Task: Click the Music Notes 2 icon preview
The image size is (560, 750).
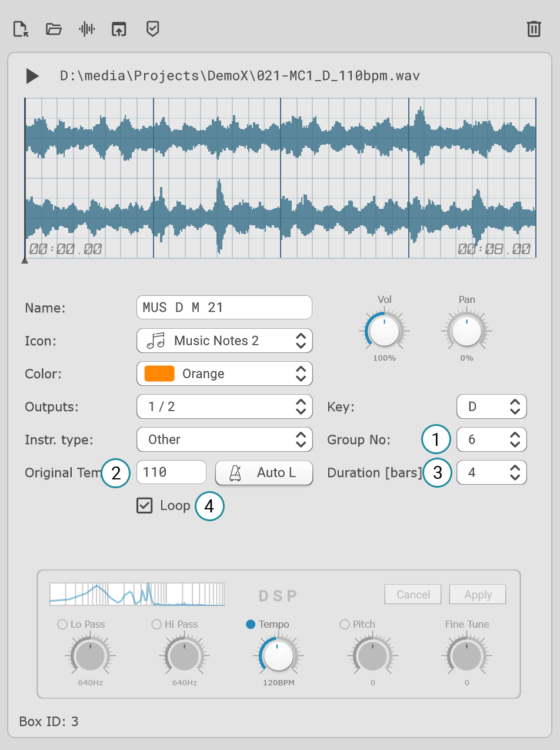Action: pos(155,341)
